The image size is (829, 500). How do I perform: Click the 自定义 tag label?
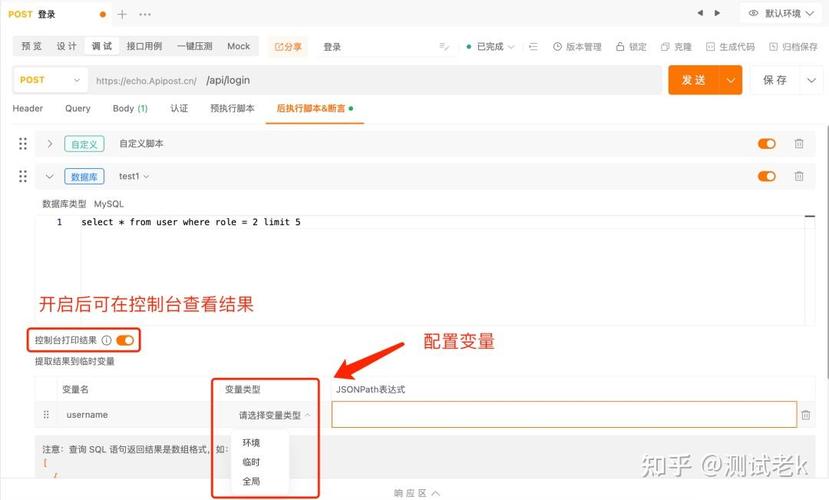[84, 144]
